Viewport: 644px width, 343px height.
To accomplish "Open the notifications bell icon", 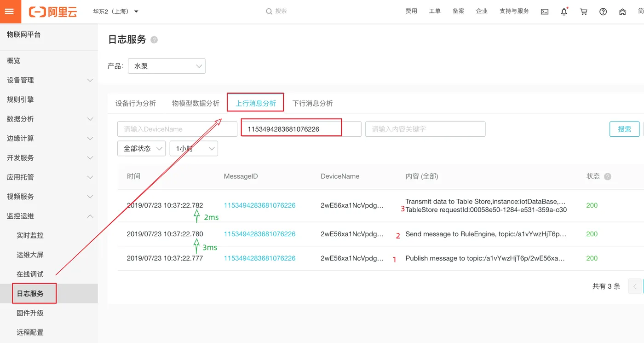I will (x=564, y=12).
